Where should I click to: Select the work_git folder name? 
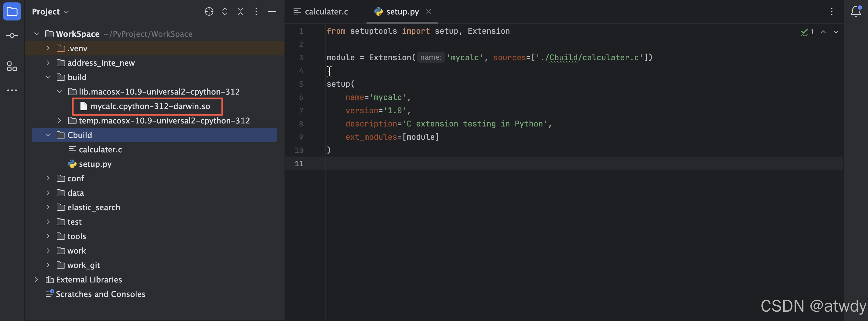pyautogui.click(x=83, y=265)
